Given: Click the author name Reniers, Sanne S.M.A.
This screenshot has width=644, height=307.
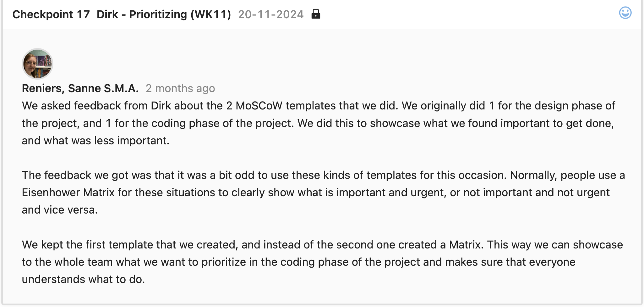Looking at the screenshot, I should click(80, 88).
